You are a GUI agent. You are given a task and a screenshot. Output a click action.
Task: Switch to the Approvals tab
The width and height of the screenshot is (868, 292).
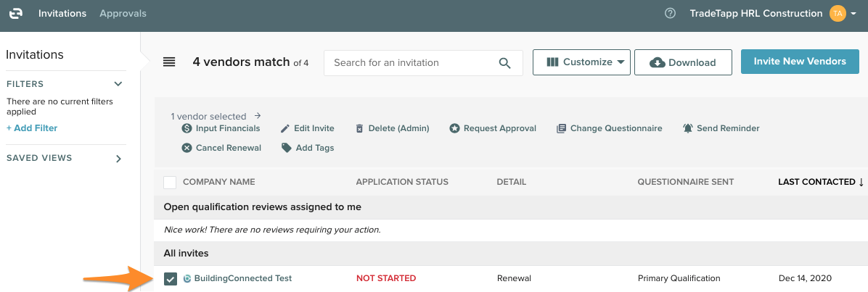pyautogui.click(x=123, y=14)
